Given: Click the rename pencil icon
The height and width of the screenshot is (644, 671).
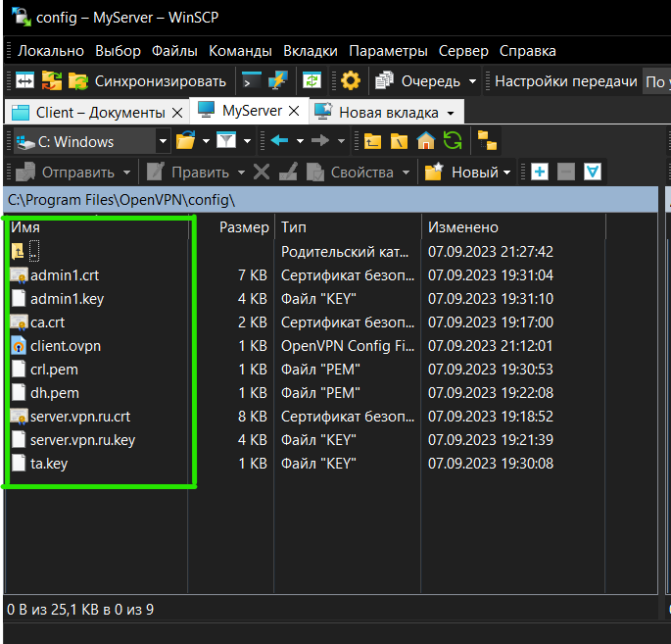Looking at the screenshot, I should tap(288, 173).
